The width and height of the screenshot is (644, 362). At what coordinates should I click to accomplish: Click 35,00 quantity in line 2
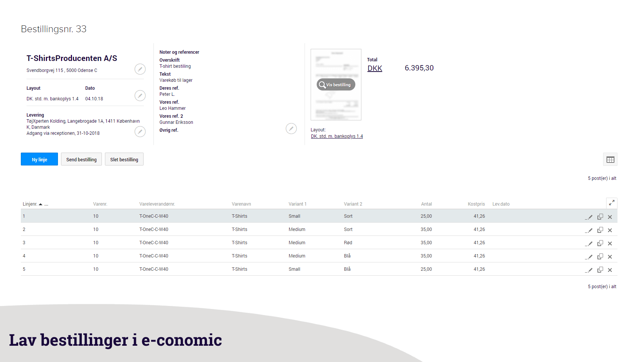click(426, 229)
